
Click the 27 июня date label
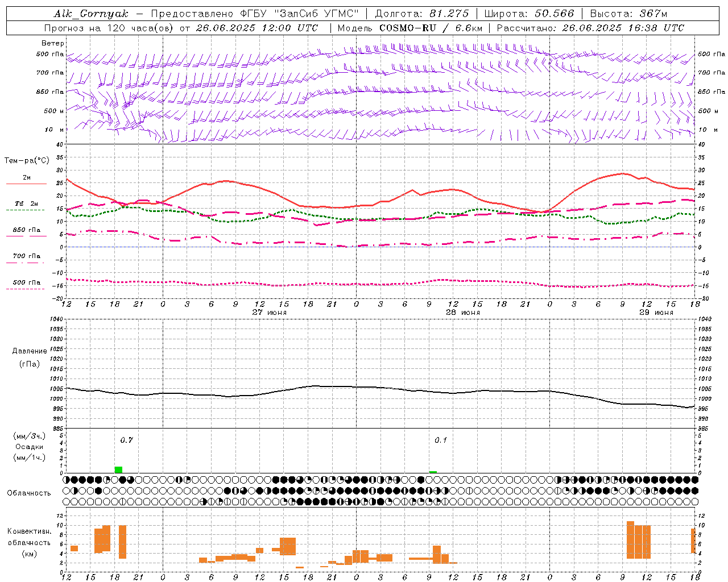(x=270, y=313)
